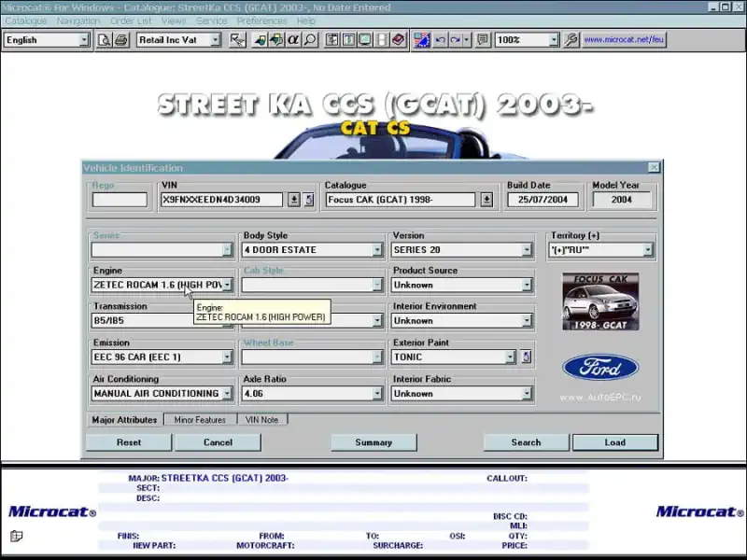Click into the VIN input field
Viewport: 747px width, 560px height.
[221, 200]
